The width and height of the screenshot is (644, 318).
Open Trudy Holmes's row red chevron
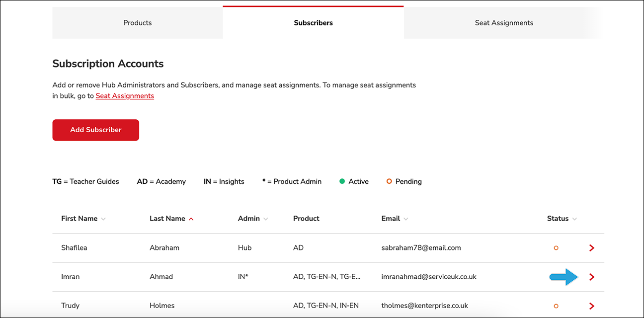coord(591,306)
